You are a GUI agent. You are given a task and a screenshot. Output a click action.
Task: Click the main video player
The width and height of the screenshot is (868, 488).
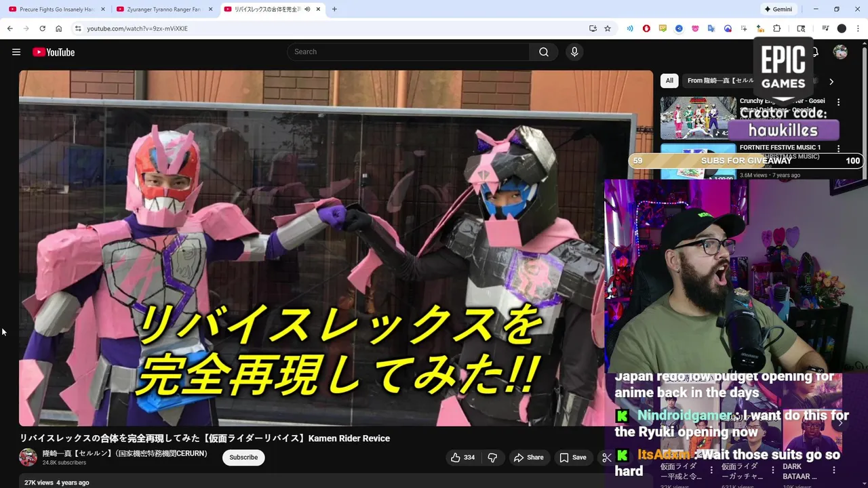click(336, 248)
